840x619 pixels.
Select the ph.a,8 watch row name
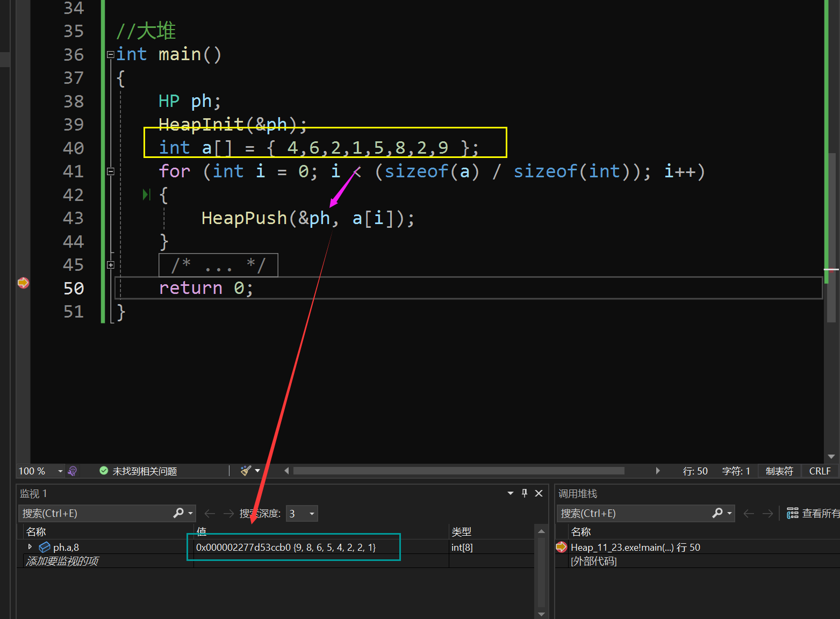point(66,547)
